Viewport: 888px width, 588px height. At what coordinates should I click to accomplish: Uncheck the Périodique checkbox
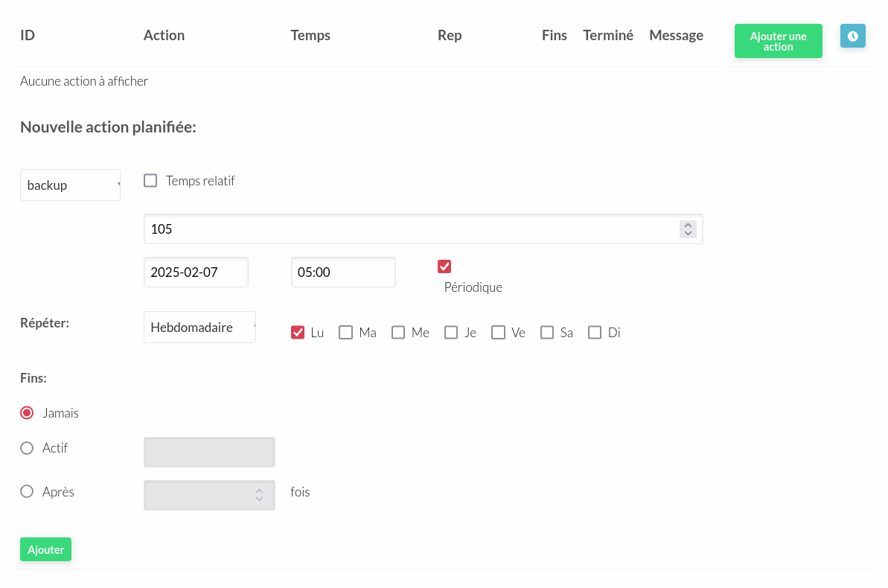tap(444, 266)
